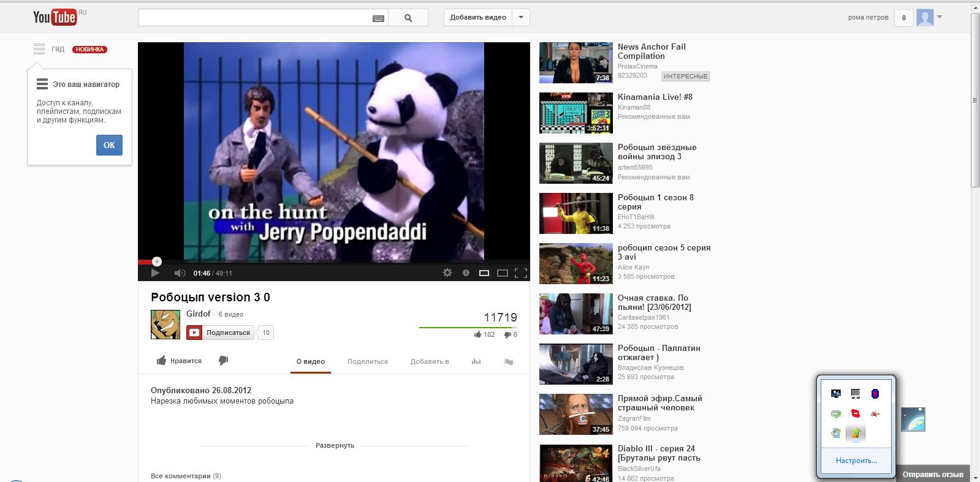Click the Girdof channel avatar
This screenshot has width=980, height=482.
[x=165, y=325]
